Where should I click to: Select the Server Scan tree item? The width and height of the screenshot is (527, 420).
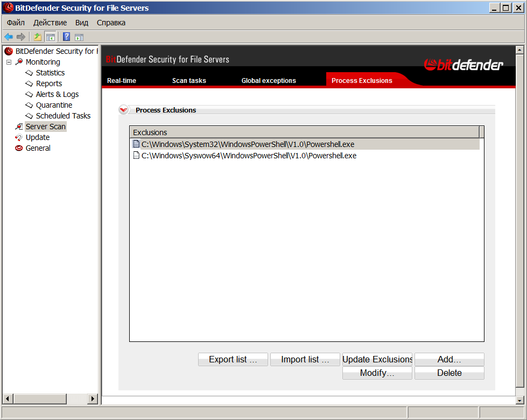[x=46, y=127]
